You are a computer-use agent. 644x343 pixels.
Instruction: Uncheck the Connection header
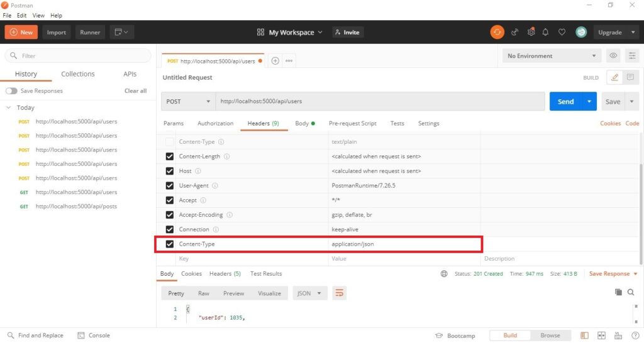tap(169, 229)
